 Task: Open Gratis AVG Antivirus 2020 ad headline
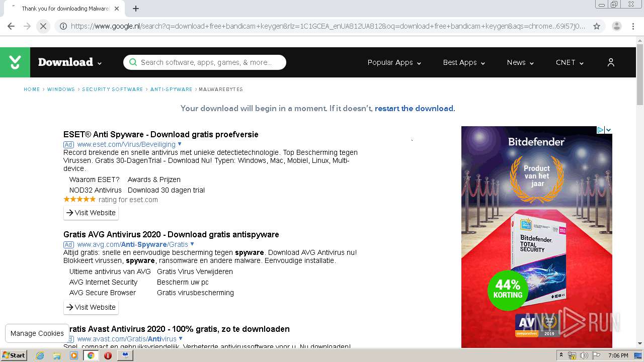[171, 234]
